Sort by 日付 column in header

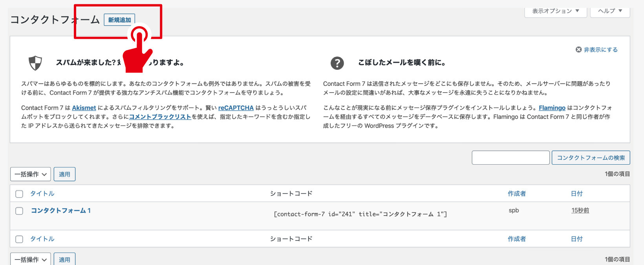[576, 194]
